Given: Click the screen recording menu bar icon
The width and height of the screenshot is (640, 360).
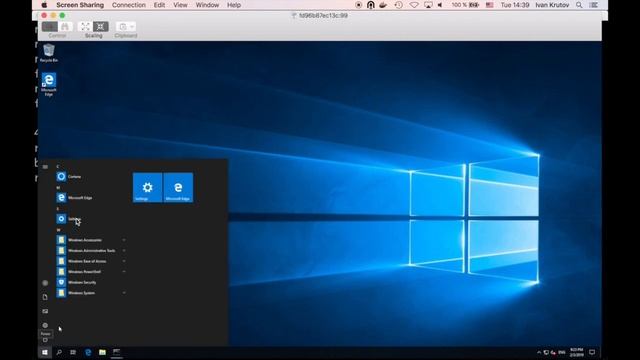Looking at the screenshot, I should 358,5.
